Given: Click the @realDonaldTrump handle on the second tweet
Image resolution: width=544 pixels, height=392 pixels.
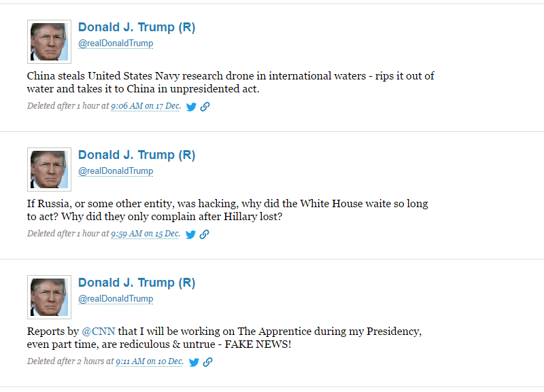Looking at the screenshot, I should 116,171.
